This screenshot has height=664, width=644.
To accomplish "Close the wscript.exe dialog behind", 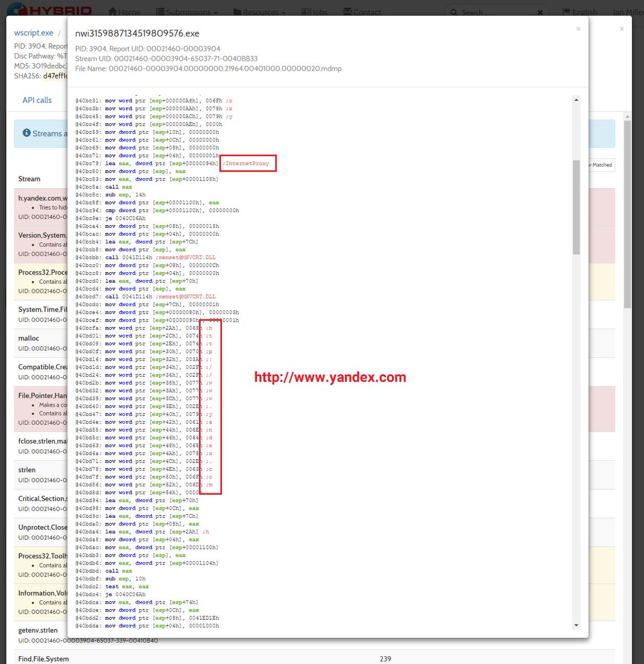I will (x=621, y=29).
